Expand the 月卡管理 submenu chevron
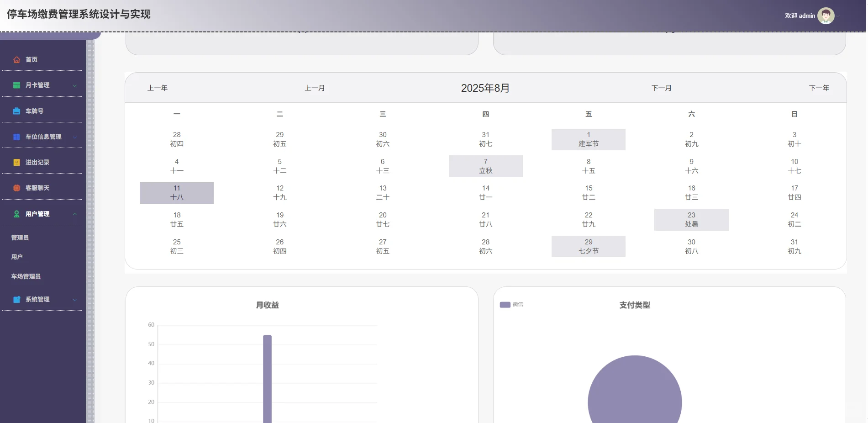868x423 pixels. 75,85
